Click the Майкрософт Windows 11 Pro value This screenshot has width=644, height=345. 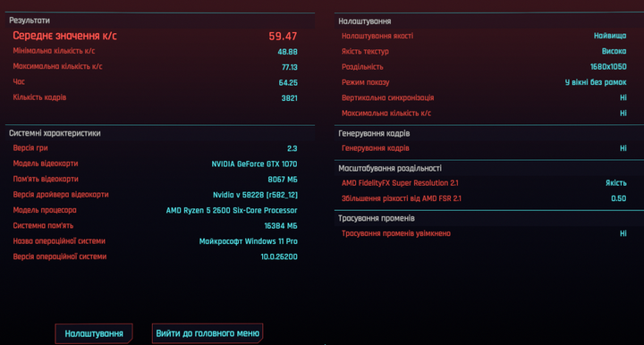click(x=249, y=241)
